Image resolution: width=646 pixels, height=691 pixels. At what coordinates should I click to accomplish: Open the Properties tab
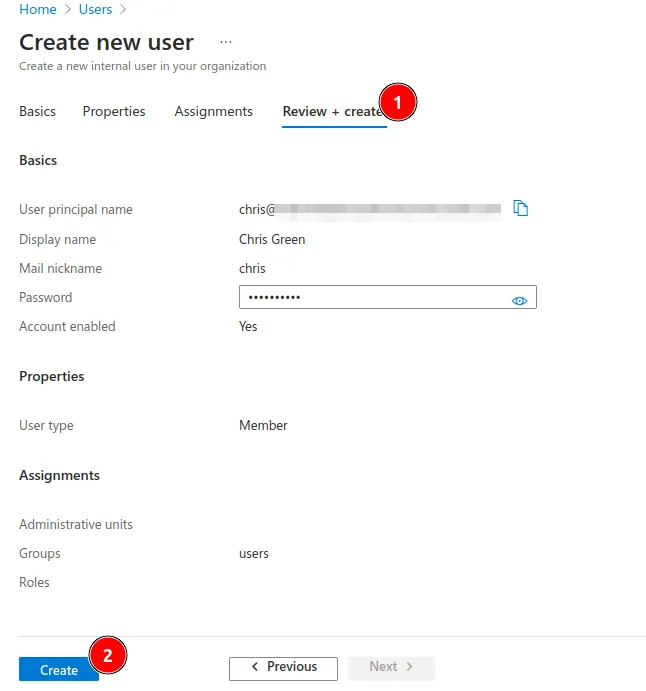[114, 111]
